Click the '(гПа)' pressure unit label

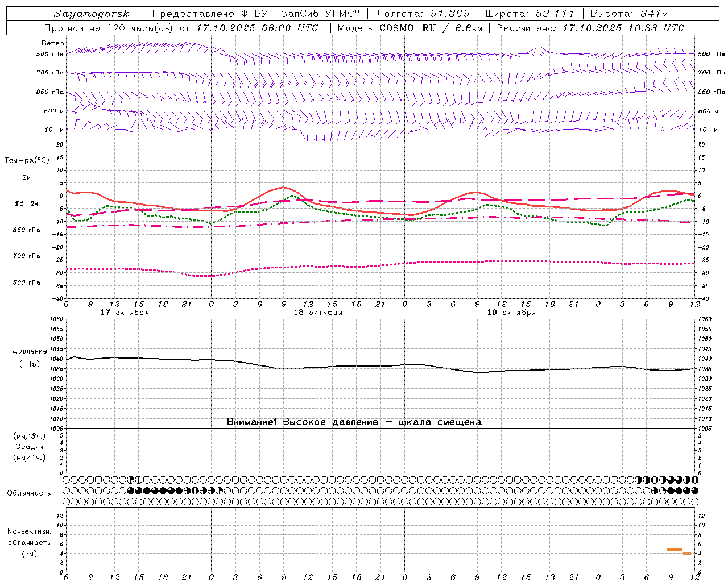(x=29, y=364)
